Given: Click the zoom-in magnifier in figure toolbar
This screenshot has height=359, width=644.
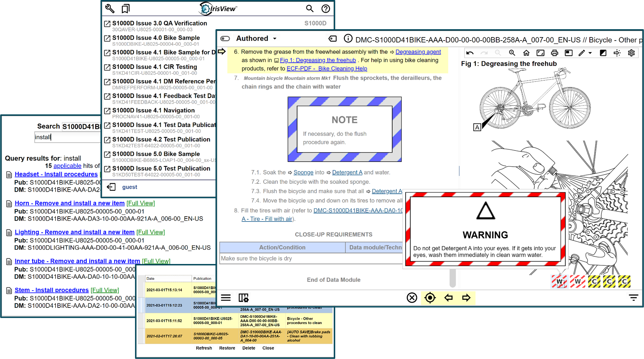Looking at the screenshot, I should point(512,53).
